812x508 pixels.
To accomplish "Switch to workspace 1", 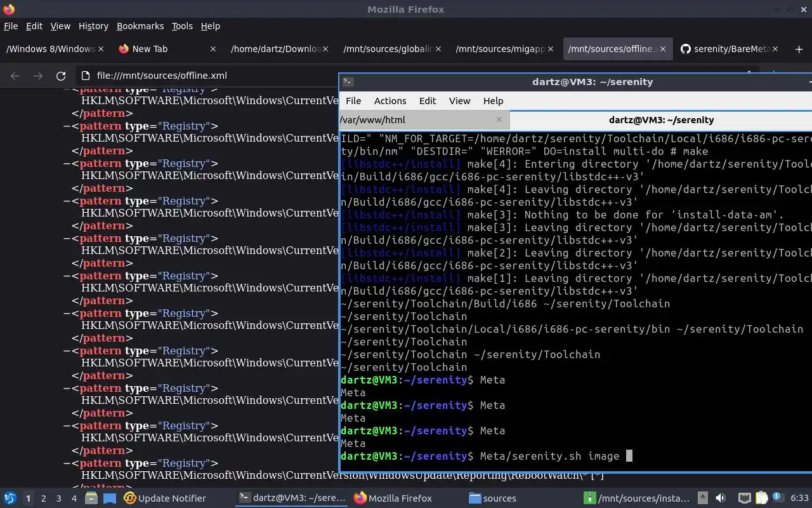I will coord(28,498).
